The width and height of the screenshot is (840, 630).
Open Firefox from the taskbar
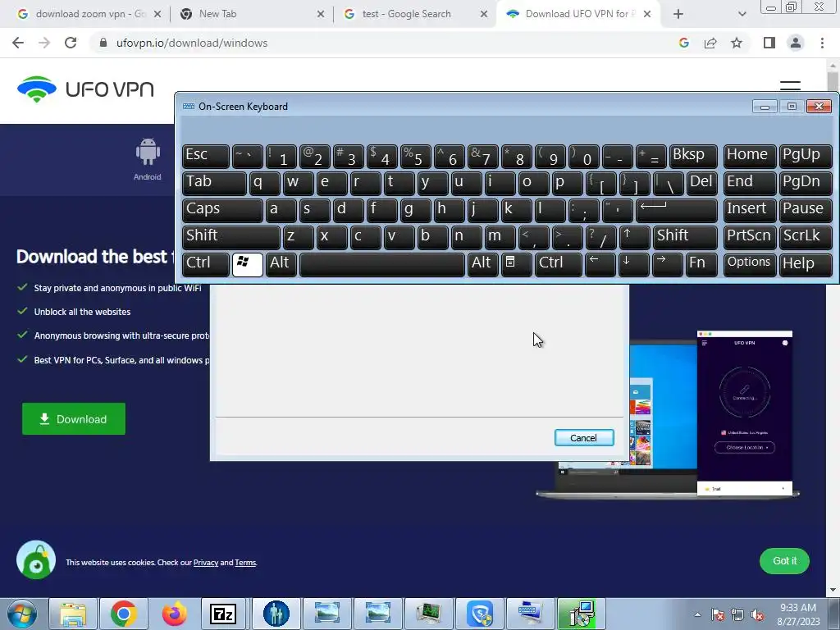click(x=174, y=614)
